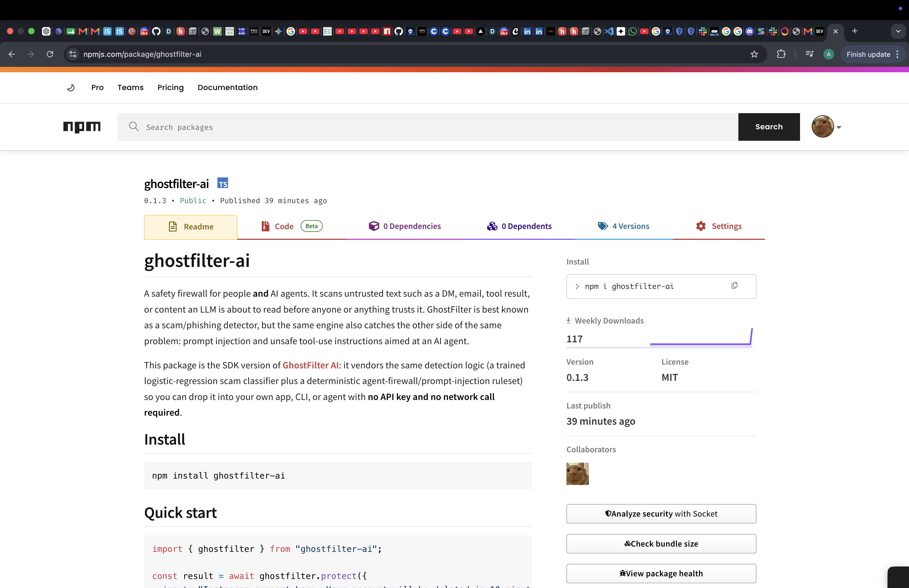This screenshot has height=588, width=909.
Task: Open the Readme tab
Action: tap(191, 227)
